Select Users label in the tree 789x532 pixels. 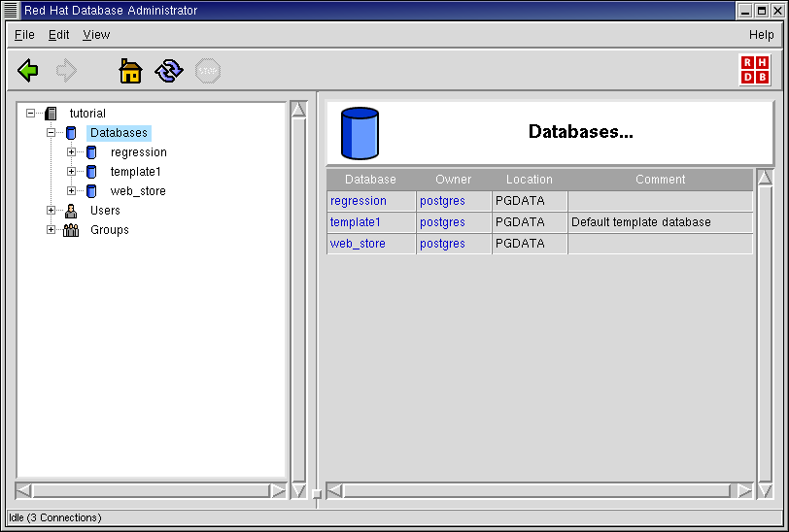105,211
